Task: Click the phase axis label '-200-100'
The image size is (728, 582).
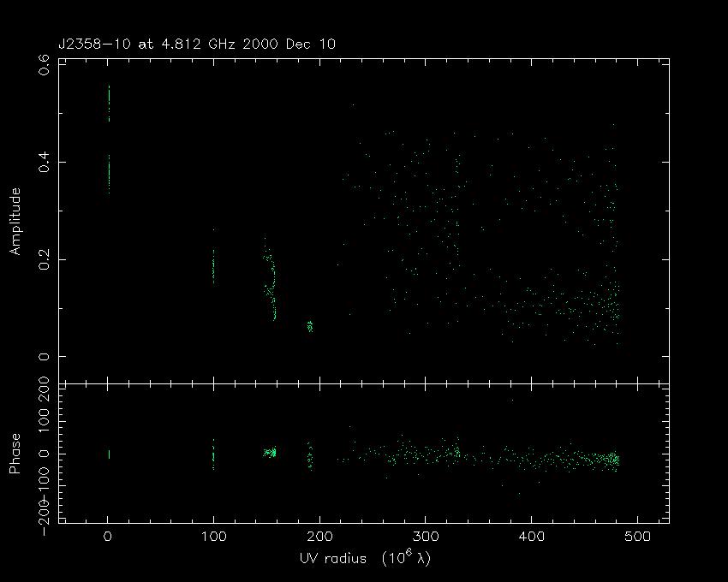Action: (x=44, y=502)
